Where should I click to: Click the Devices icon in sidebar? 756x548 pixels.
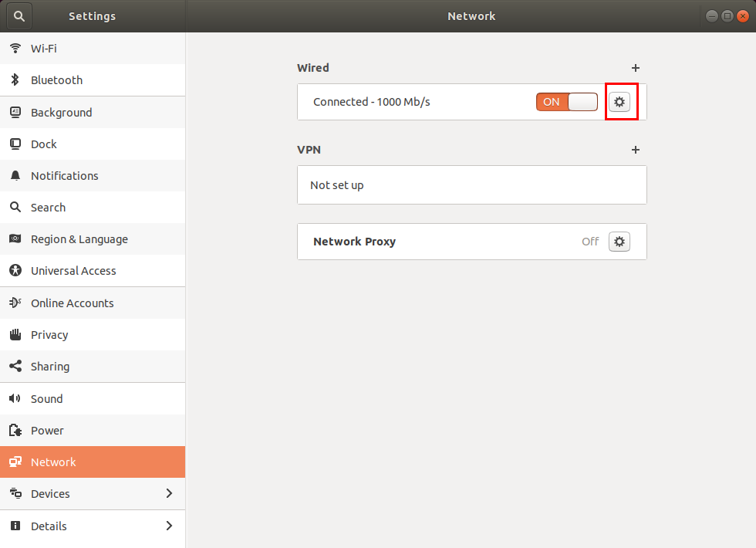point(15,493)
